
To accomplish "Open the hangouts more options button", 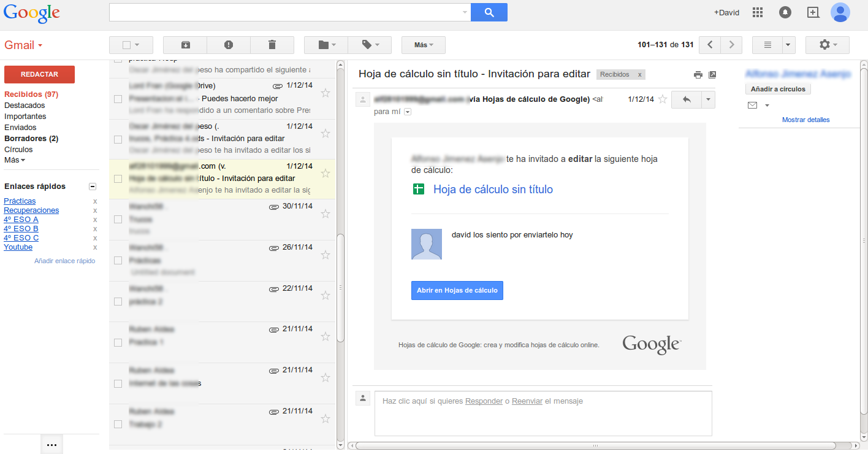I will click(51, 445).
